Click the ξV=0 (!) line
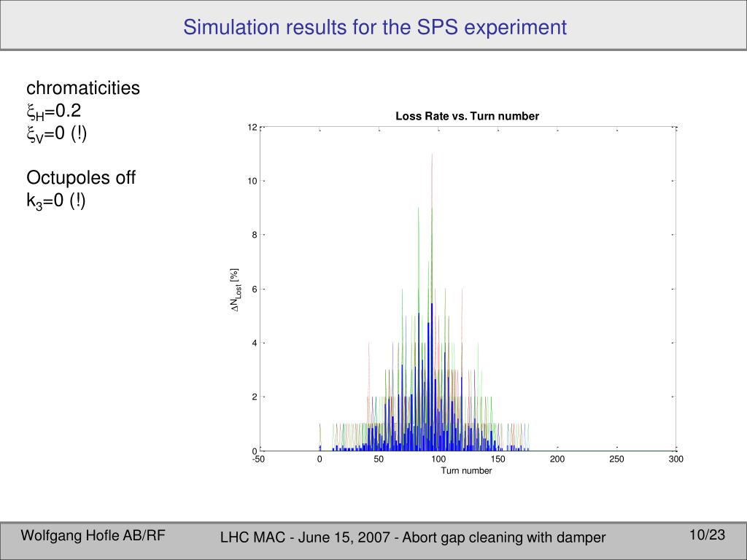747x560 pixels. pyautogui.click(x=57, y=134)
